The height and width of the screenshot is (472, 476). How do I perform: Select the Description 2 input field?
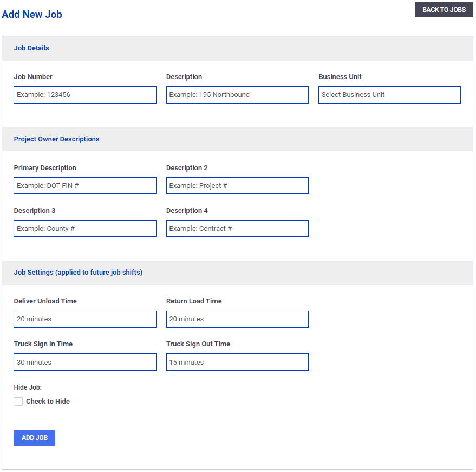tap(237, 185)
